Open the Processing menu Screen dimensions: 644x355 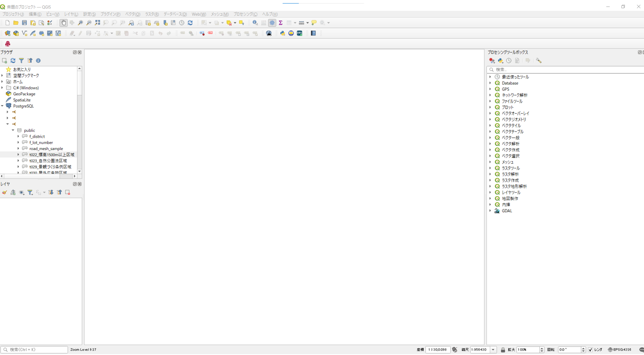tap(245, 14)
